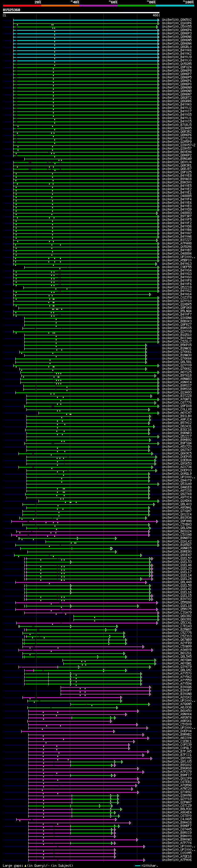Screen dimensions: 197x868
Task: Open hit UniRef100_C1EBC1
Action: 177,741
